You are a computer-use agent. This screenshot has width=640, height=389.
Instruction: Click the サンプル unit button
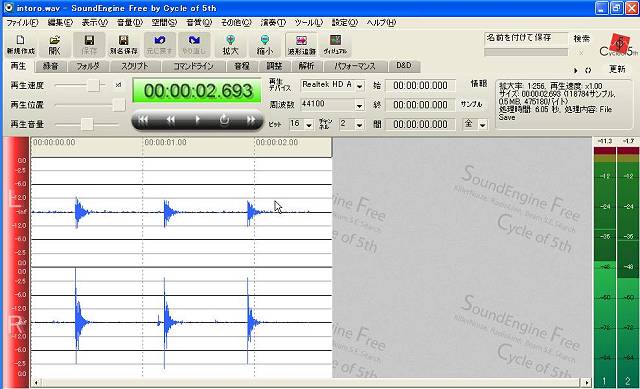tap(471, 104)
